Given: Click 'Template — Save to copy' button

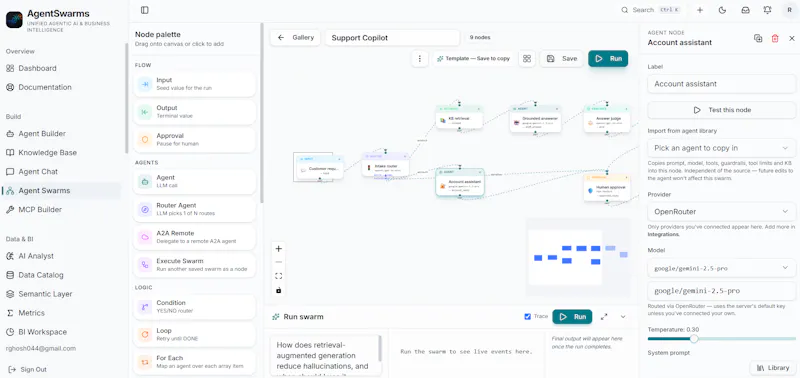Looking at the screenshot, I should click(474, 59).
